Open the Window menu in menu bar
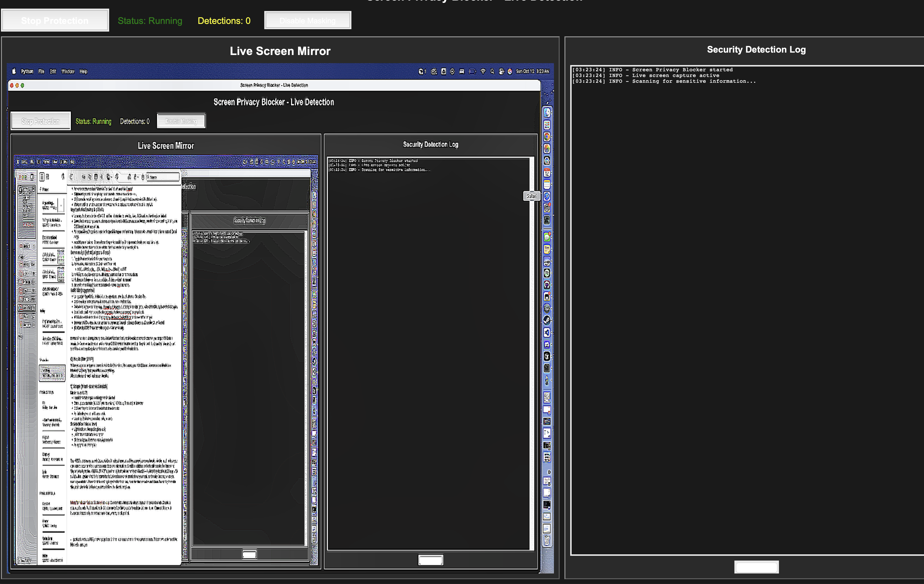 [68, 71]
